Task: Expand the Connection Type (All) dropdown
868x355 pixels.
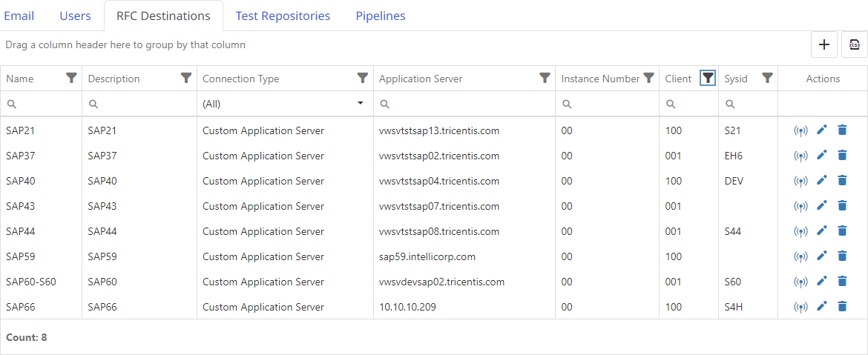Action: 361,104
